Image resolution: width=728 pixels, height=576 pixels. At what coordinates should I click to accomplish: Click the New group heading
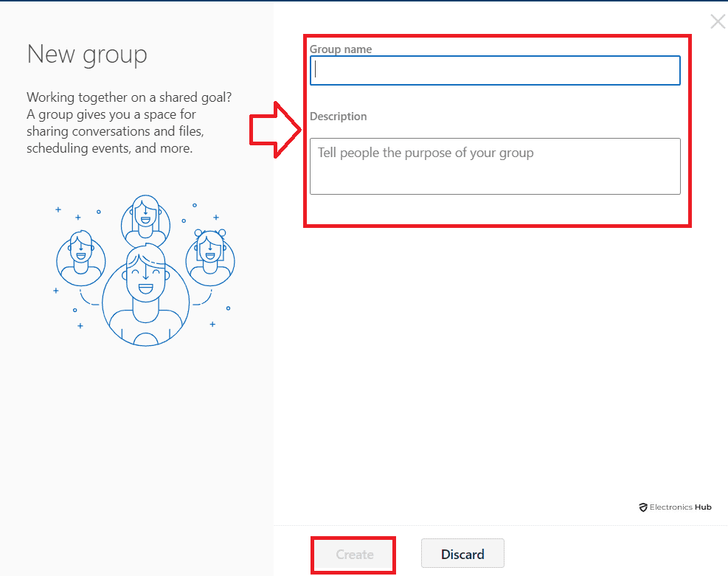[86, 55]
